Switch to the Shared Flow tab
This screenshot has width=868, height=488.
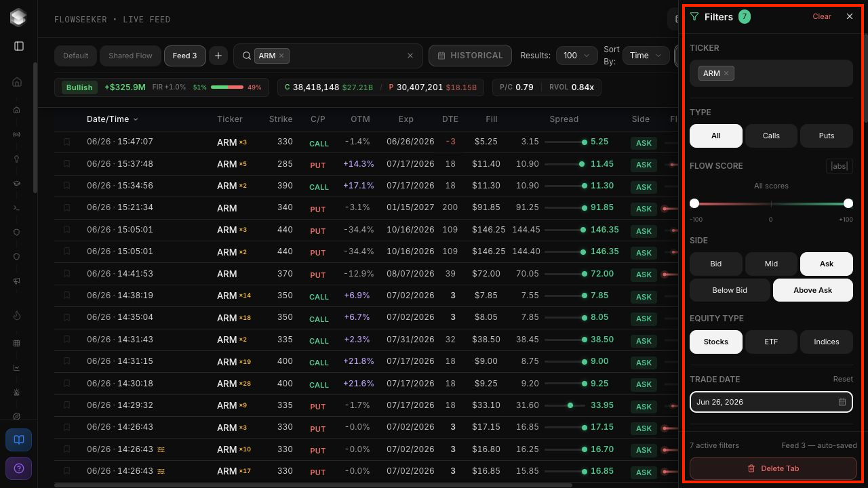[x=130, y=56]
